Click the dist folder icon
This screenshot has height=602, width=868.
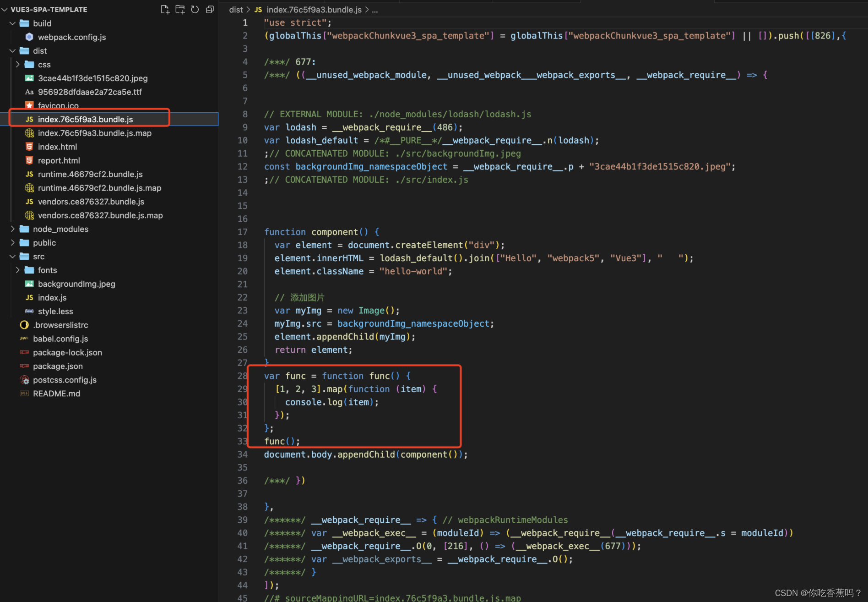24,51
